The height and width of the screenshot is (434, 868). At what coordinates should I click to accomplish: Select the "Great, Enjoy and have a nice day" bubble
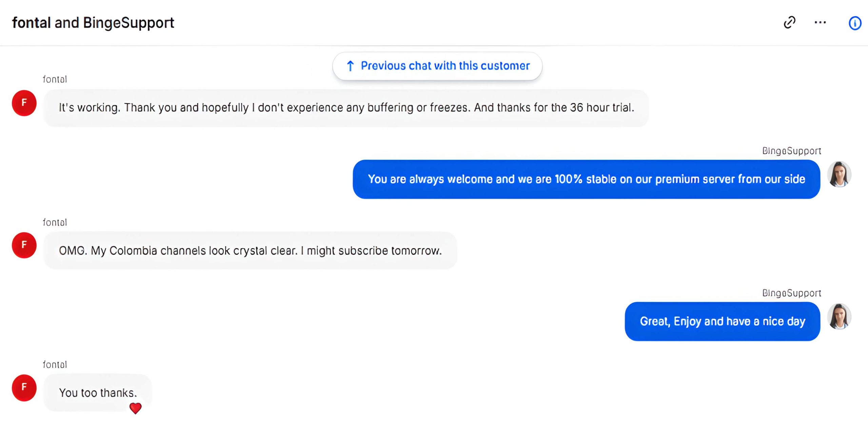tap(722, 321)
